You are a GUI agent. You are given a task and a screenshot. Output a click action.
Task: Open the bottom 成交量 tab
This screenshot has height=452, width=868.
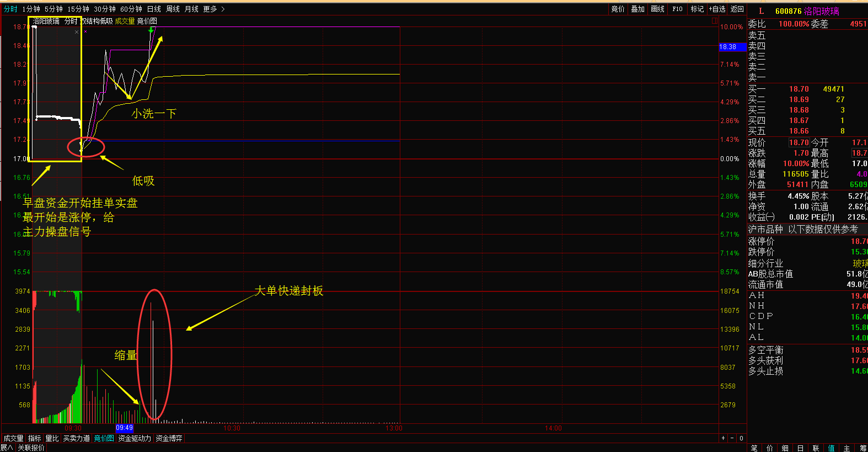[x=14, y=438]
